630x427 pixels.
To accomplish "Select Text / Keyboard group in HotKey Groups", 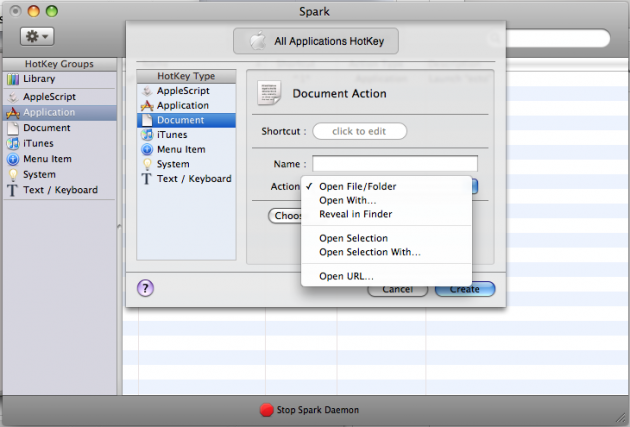I will (x=59, y=190).
